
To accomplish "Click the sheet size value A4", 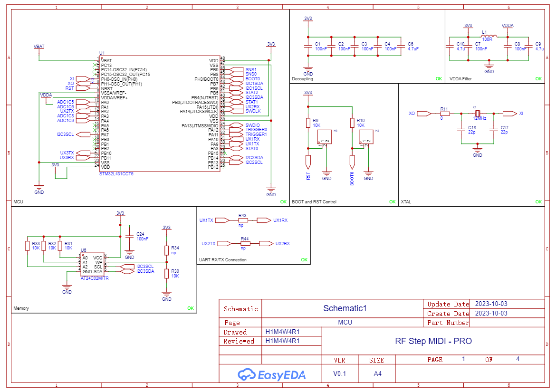I will tap(378, 373).
